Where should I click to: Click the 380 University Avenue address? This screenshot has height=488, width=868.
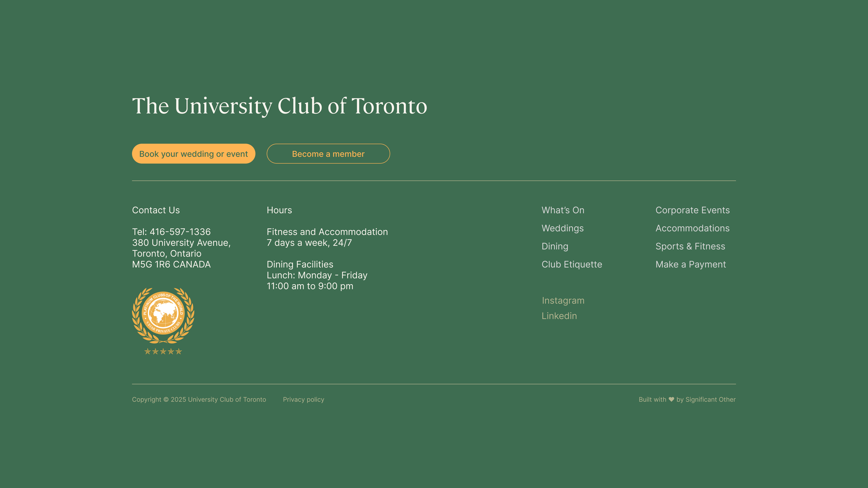(x=181, y=243)
